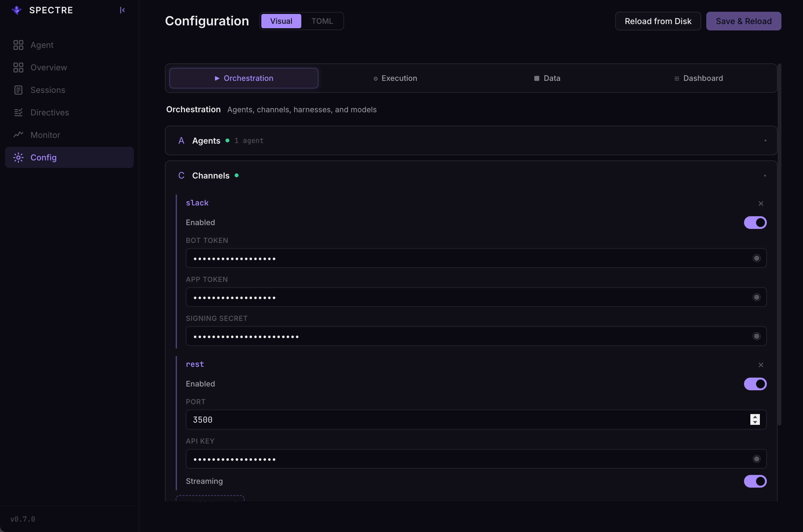Open Directives in the sidebar
803x532 pixels.
click(69, 112)
